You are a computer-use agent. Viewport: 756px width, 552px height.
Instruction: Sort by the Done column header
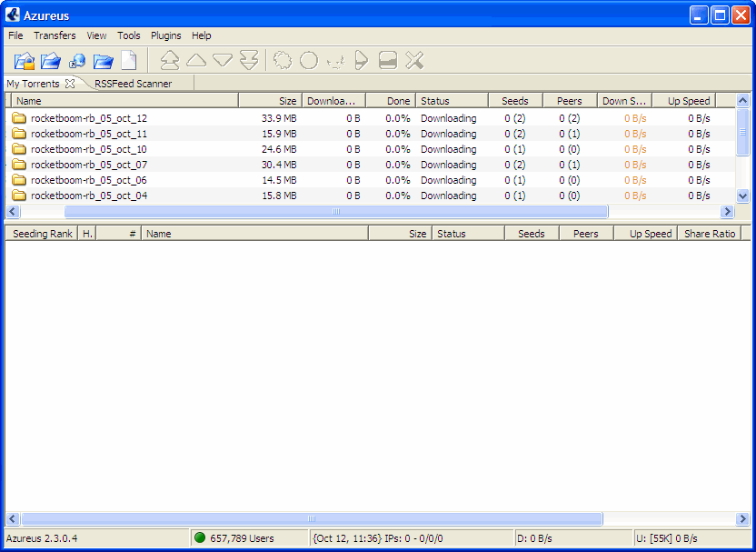click(x=391, y=101)
